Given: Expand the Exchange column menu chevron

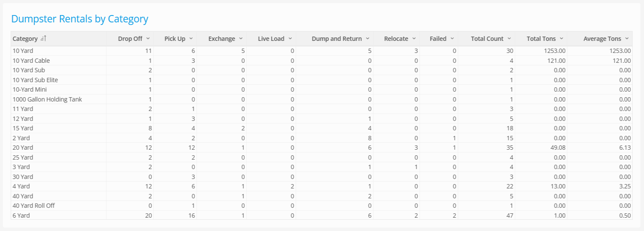Looking at the screenshot, I should (x=241, y=39).
